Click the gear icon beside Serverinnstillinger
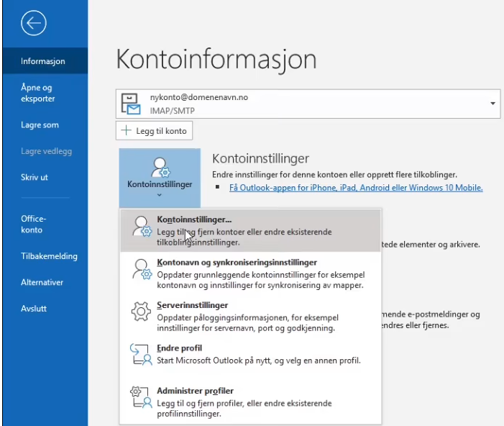This screenshot has height=426, width=504. pos(141,311)
